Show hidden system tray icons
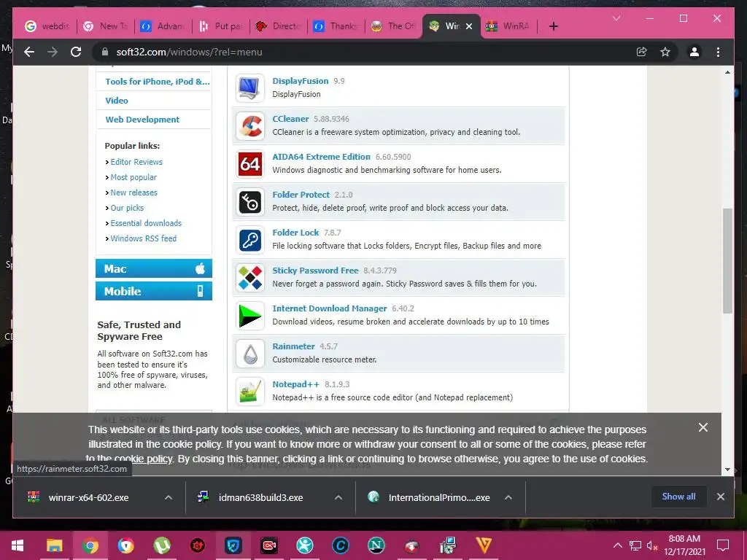Viewport: 747px width, 560px height. pyautogui.click(x=617, y=545)
